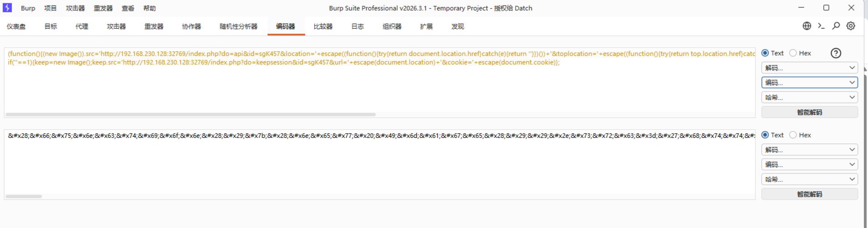This screenshot has width=868, height=228.
Task: Open the globe browser icon
Action: tap(807, 26)
